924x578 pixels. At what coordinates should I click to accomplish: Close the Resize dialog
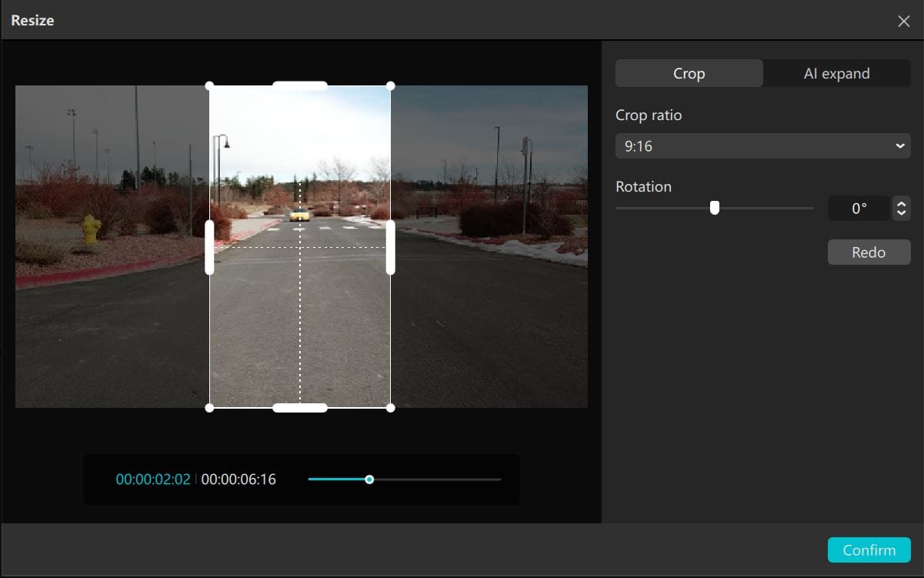coord(904,21)
